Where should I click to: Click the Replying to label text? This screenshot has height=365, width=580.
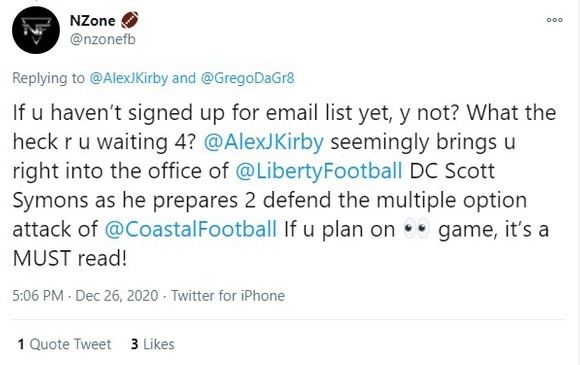click(x=48, y=78)
